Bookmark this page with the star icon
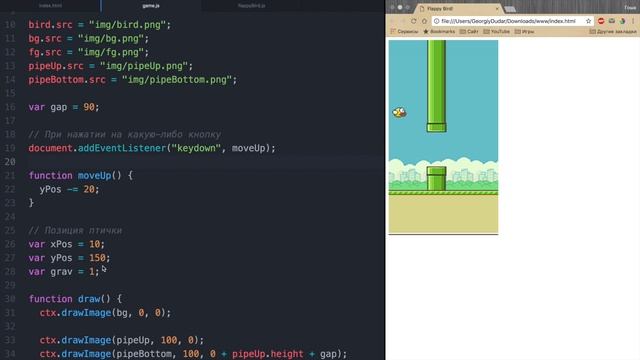The image size is (640, 360). tap(588, 21)
